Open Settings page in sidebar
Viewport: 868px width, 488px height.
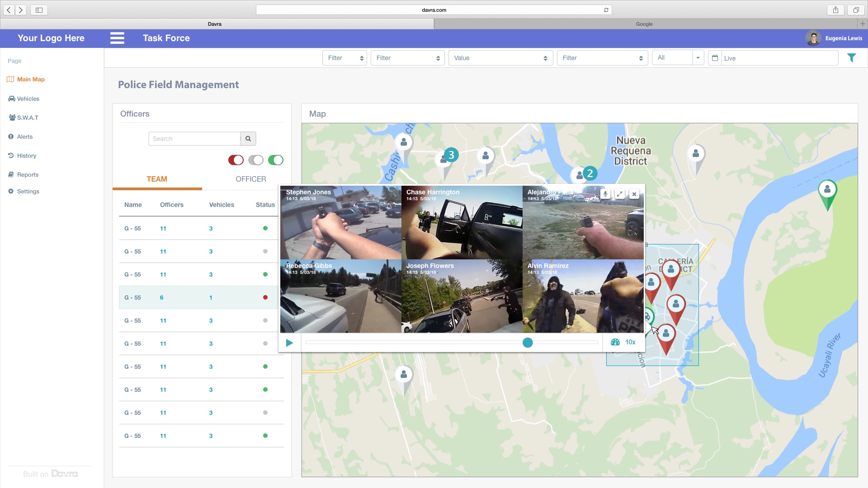(x=24, y=191)
